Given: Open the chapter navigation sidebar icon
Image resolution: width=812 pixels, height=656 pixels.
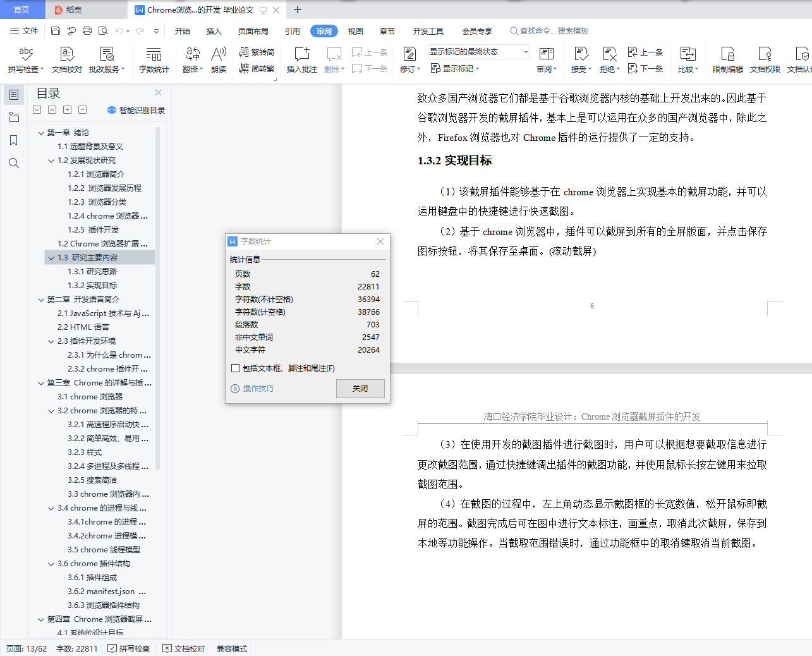Looking at the screenshot, I should (14, 118).
